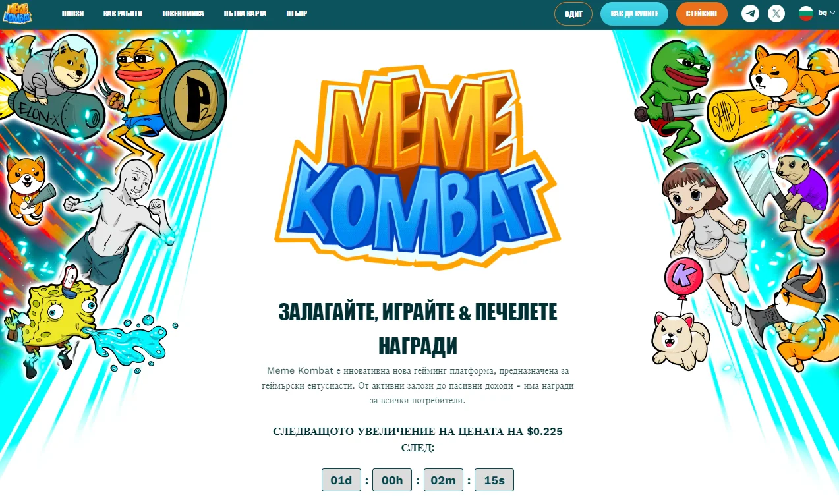Click the seconds countdown box
Screen dimensions: 839x504
point(494,480)
